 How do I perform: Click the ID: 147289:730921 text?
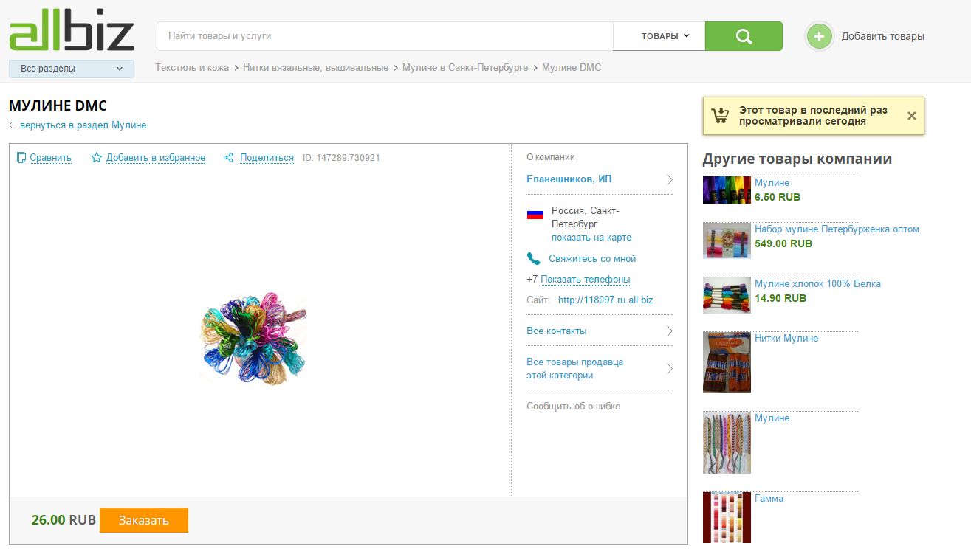pyautogui.click(x=341, y=157)
